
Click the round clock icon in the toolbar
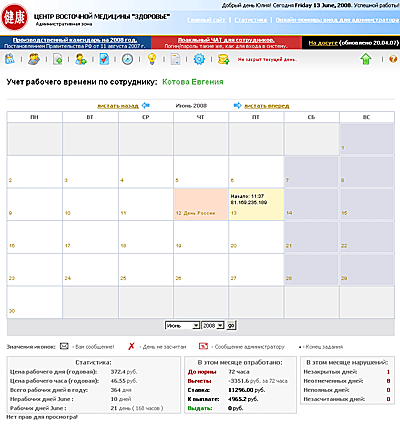tap(127, 59)
